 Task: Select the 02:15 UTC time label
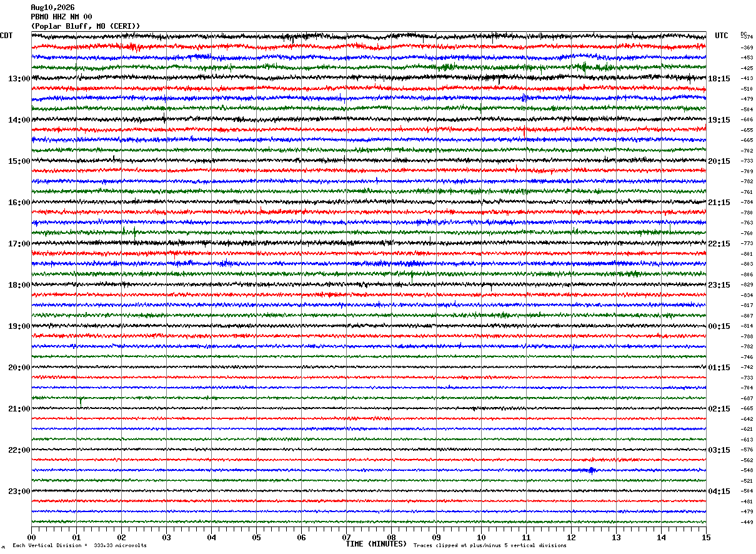719,409
